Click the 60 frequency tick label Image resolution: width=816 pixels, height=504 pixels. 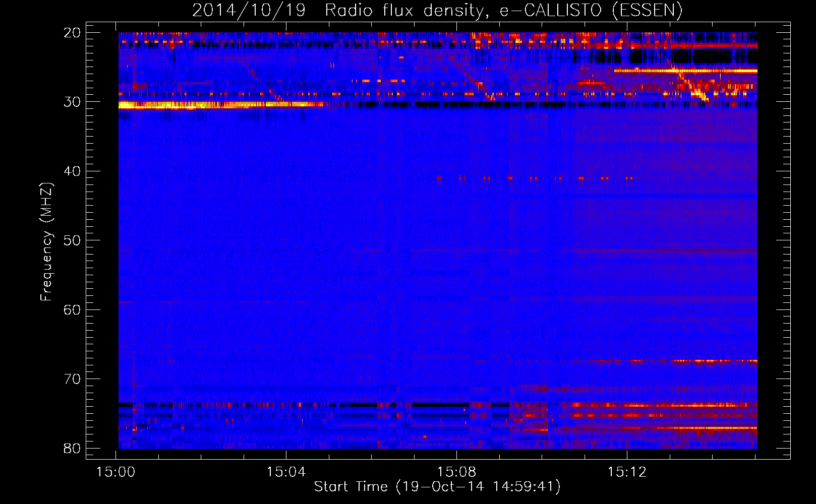click(72, 309)
